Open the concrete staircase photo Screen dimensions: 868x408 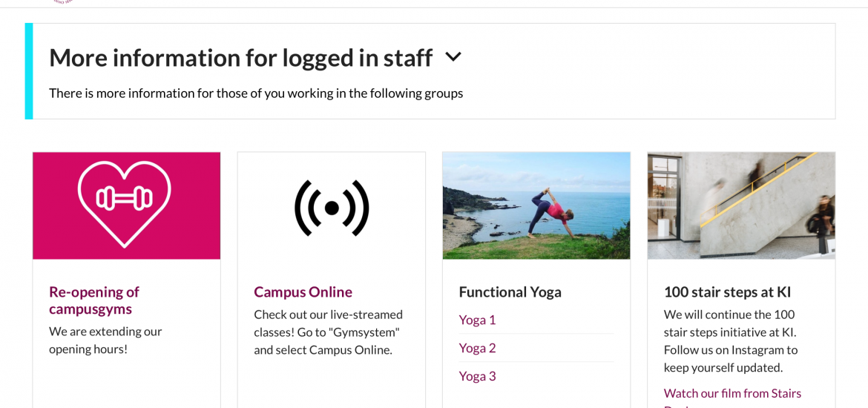[741, 205]
